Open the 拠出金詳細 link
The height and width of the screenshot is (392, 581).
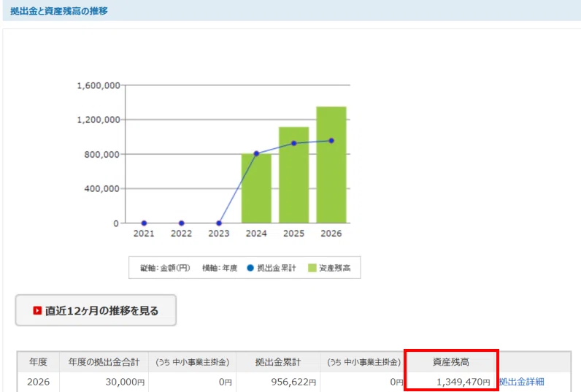(521, 382)
